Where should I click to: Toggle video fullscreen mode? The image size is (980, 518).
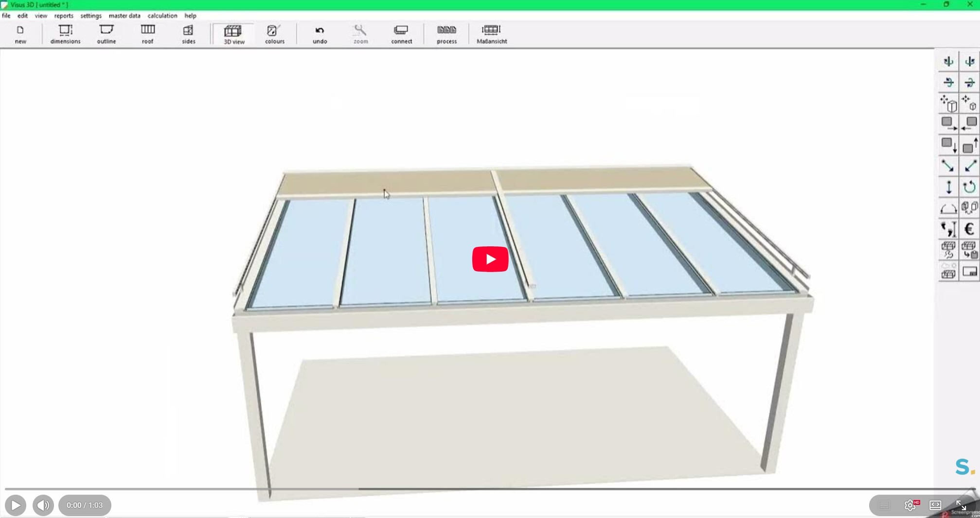coord(961,505)
